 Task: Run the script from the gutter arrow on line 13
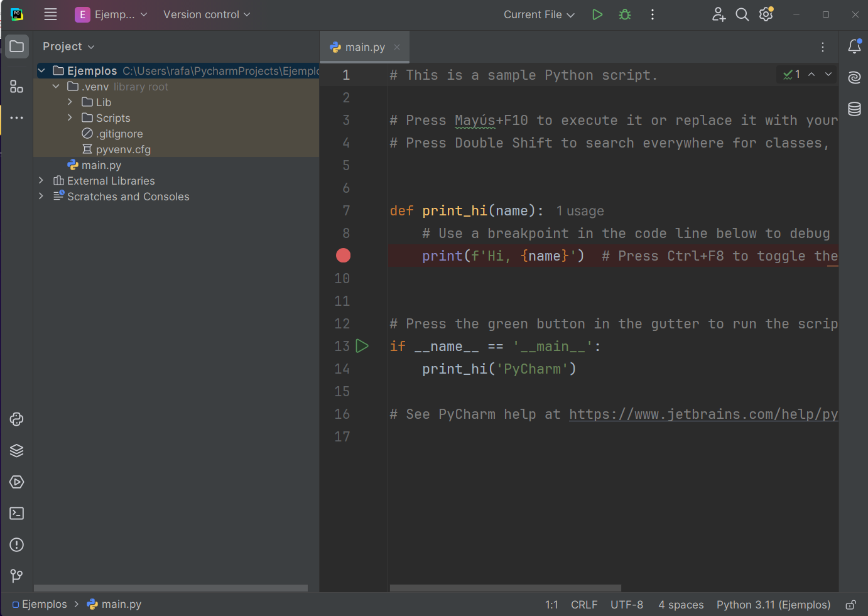coord(362,345)
